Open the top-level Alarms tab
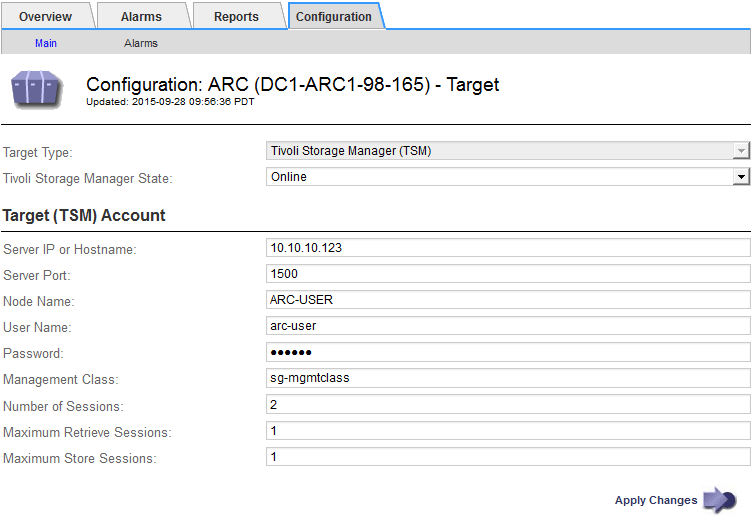 point(141,17)
